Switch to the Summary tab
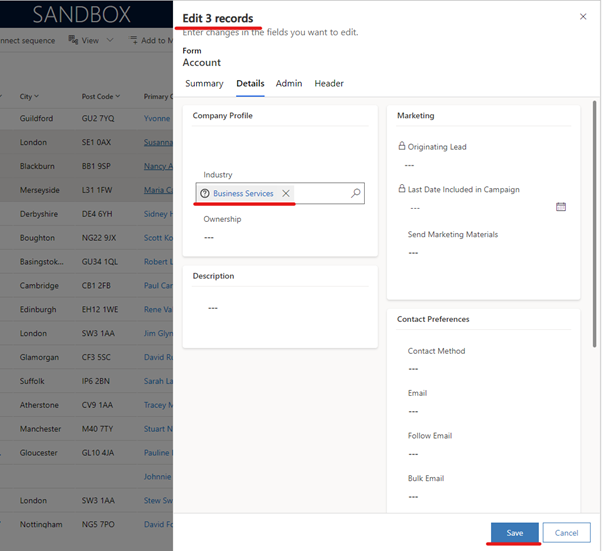Viewport: 602px width, 551px height. [x=204, y=84]
